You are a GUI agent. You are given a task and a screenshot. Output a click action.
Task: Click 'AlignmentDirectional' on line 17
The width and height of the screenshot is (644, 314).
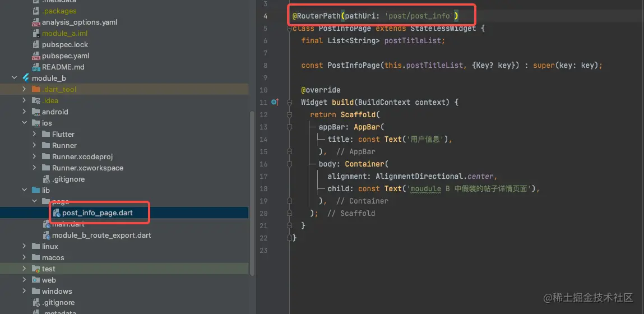click(x=419, y=176)
